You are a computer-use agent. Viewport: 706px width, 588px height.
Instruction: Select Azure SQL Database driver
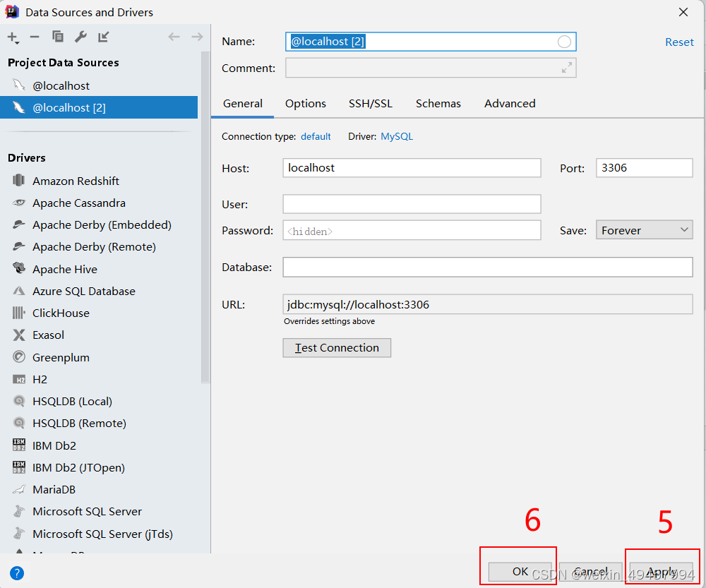click(x=99, y=292)
